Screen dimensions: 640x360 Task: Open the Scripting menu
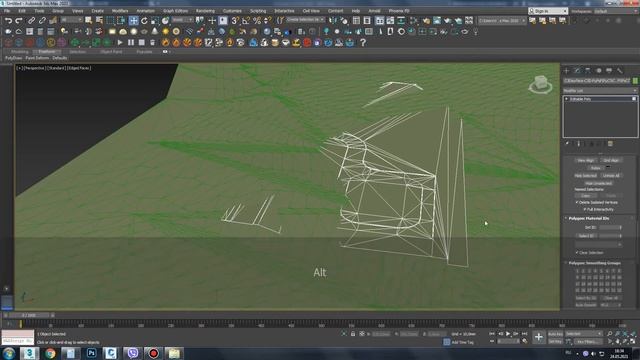pyautogui.click(x=258, y=11)
